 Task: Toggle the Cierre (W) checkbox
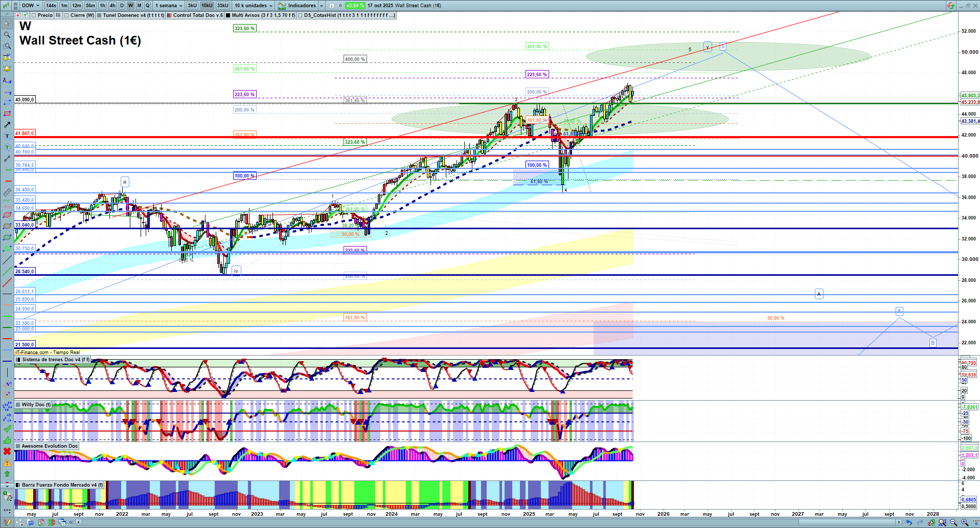tap(66, 15)
